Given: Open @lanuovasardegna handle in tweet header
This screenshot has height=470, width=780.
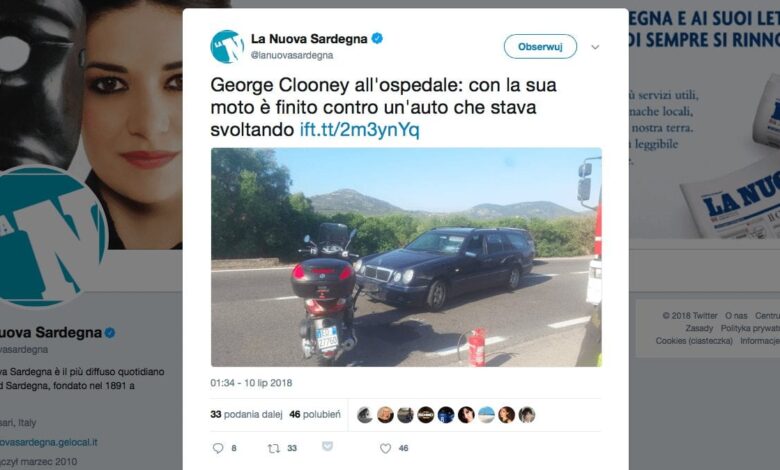Looking at the screenshot, I should pos(292,55).
